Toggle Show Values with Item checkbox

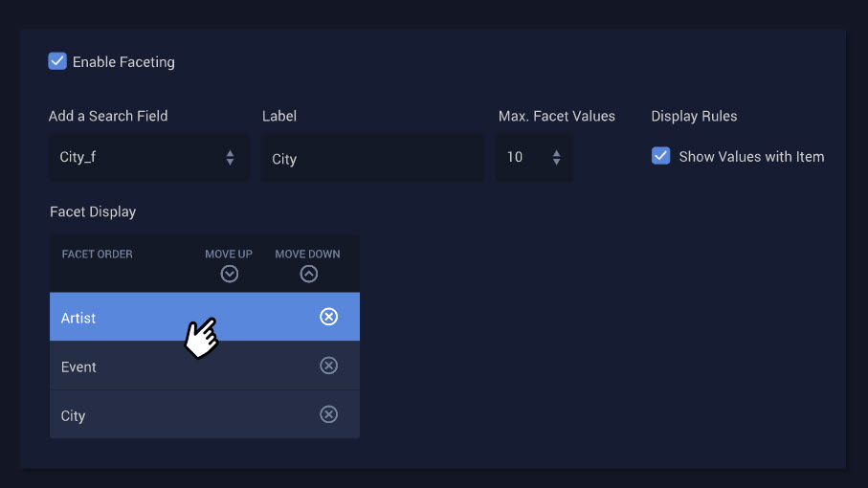[661, 156]
